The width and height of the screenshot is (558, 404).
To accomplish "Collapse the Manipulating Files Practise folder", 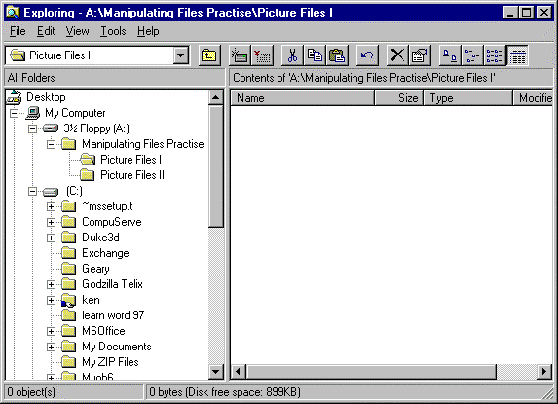I will coord(51,144).
